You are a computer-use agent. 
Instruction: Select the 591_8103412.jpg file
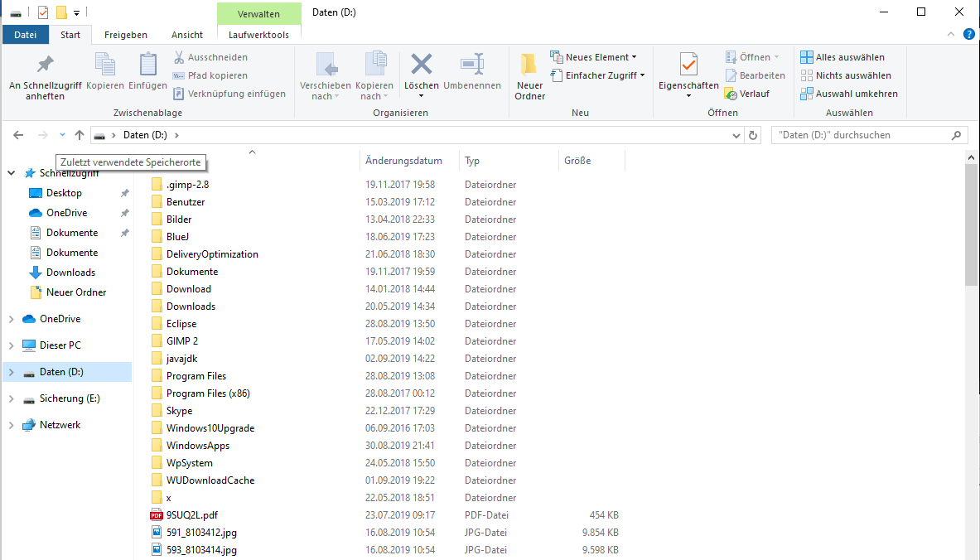click(201, 533)
